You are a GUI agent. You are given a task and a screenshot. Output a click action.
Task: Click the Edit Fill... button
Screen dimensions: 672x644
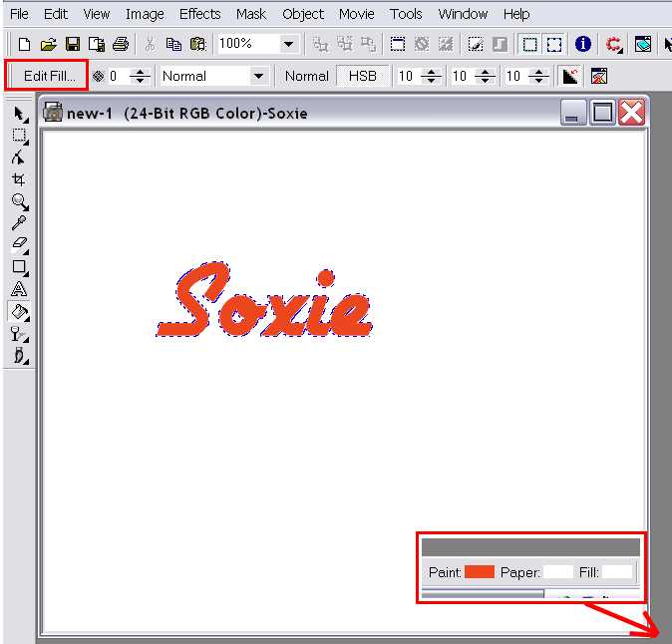(x=49, y=76)
